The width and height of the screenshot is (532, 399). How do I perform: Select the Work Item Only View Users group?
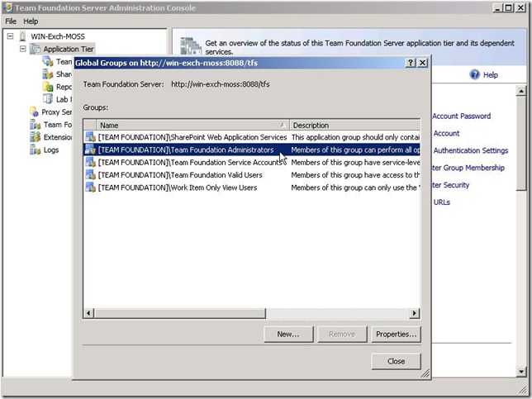coord(178,188)
